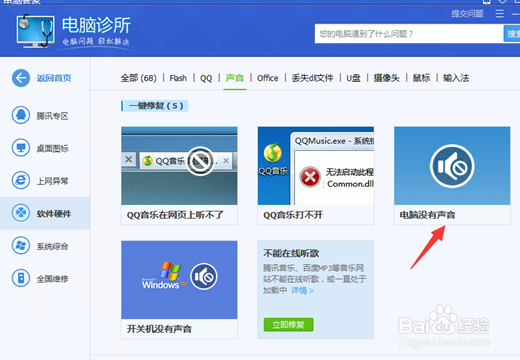Open the 输入法 category tab

456,78
